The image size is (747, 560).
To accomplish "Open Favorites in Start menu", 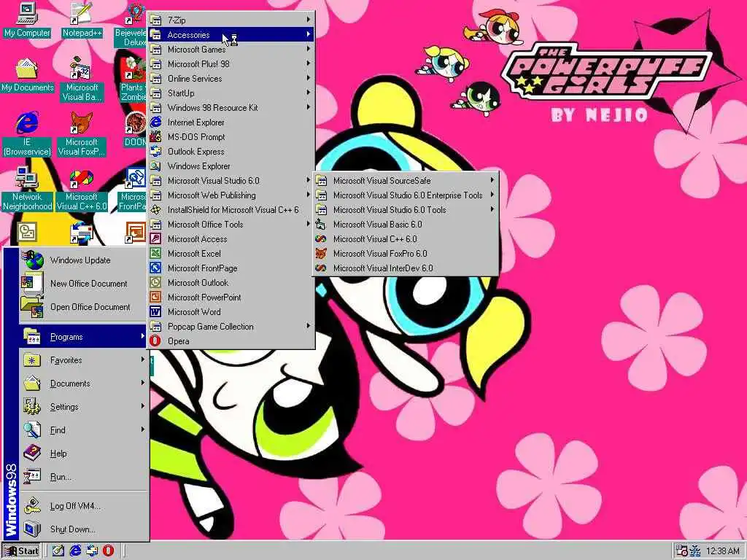I will [x=83, y=360].
